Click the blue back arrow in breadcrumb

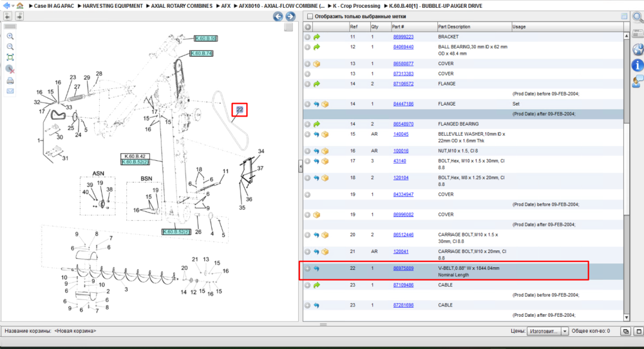[x=6, y=5]
